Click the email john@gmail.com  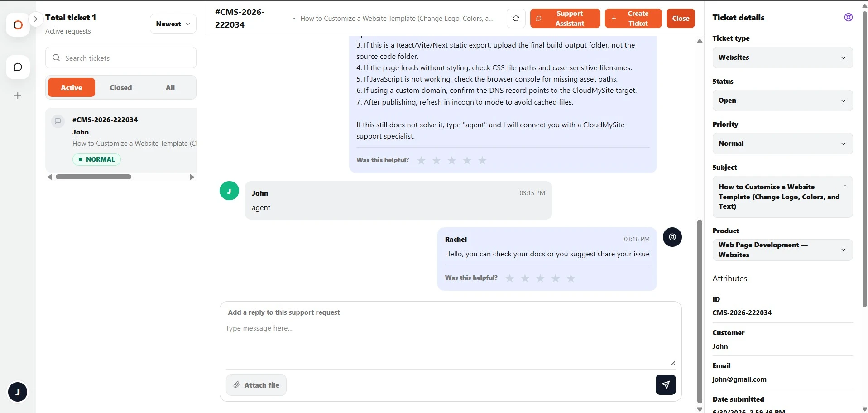click(x=739, y=379)
